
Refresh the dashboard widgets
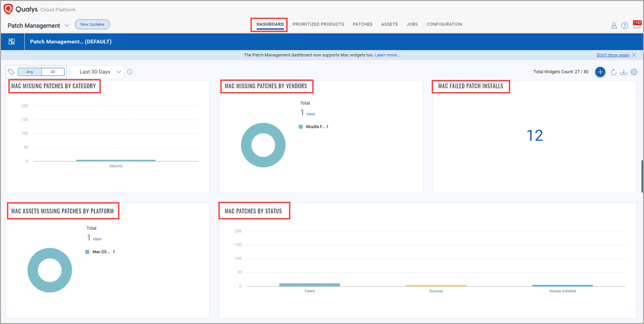pyautogui.click(x=613, y=72)
